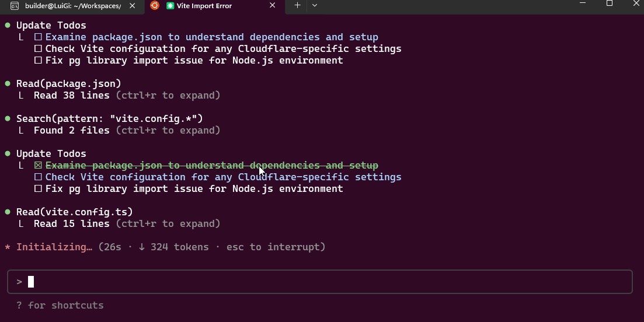Image resolution: width=644 pixels, height=322 pixels.
Task: Switch to the builder@LuiGi terminal tab
Action: pyautogui.click(x=73, y=6)
